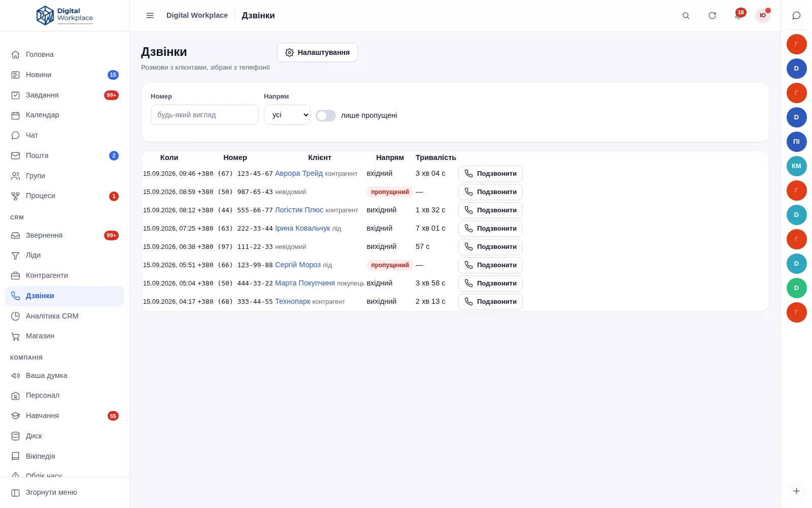Open client link Ірина Ковальчук

click(302, 229)
